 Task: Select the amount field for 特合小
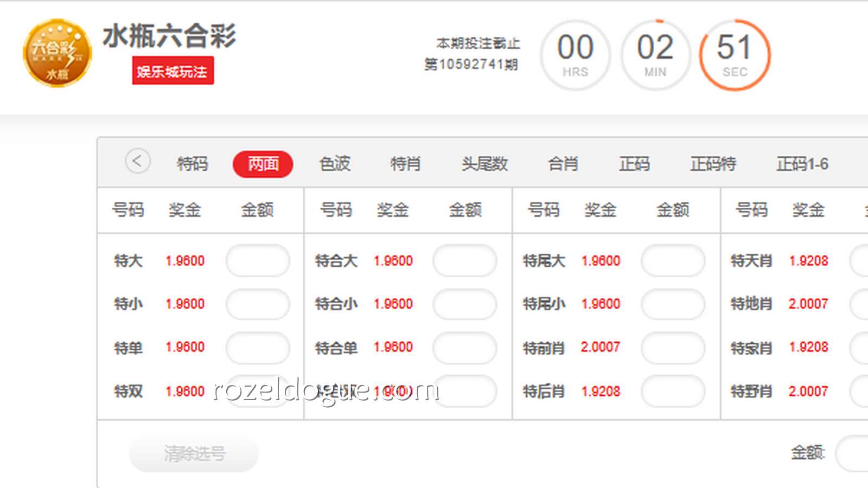coord(465,304)
